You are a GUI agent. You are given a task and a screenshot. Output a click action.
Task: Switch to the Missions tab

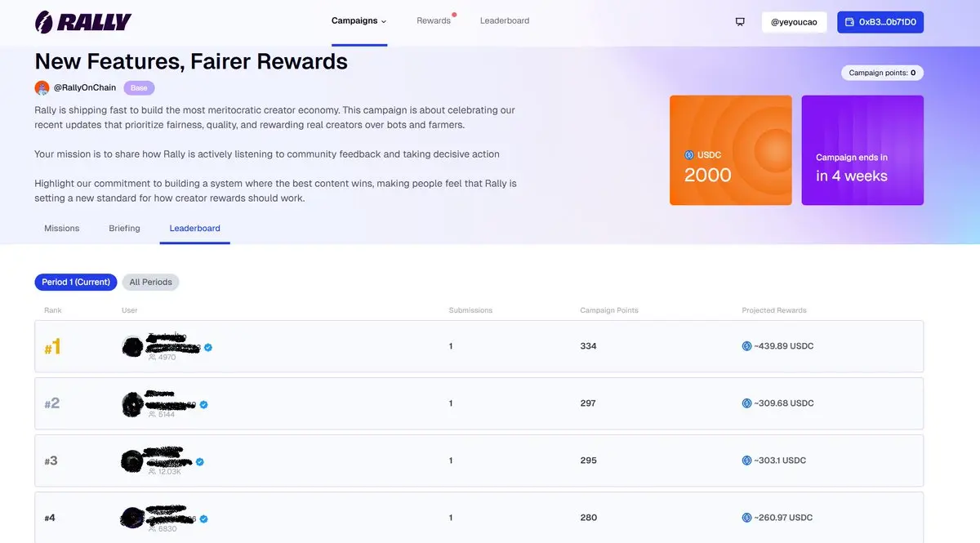click(62, 228)
